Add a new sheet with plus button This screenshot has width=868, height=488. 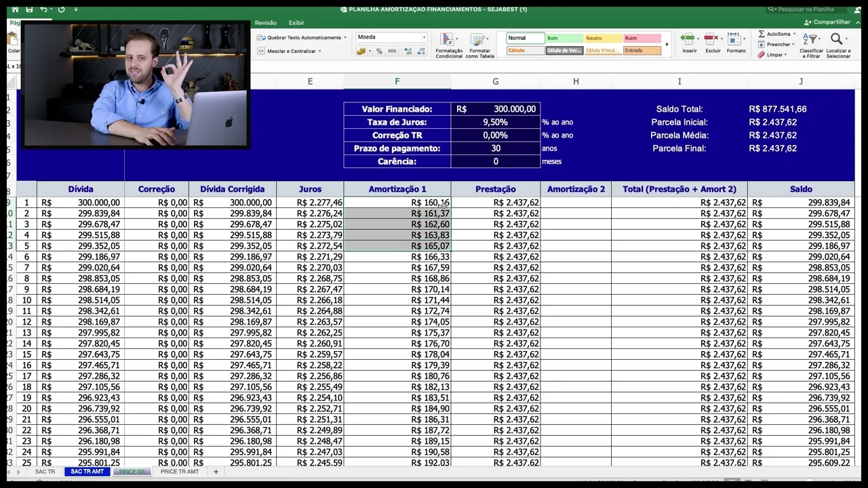pos(216,472)
